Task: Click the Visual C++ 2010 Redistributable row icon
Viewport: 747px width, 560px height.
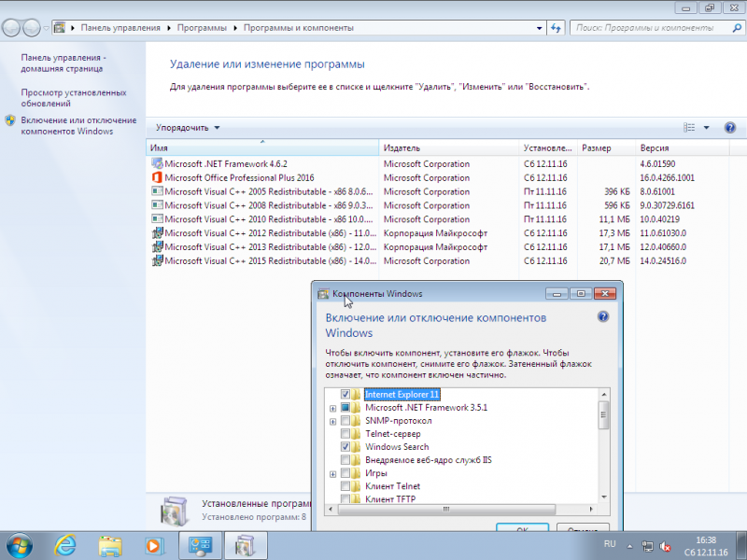Action: [157, 218]
